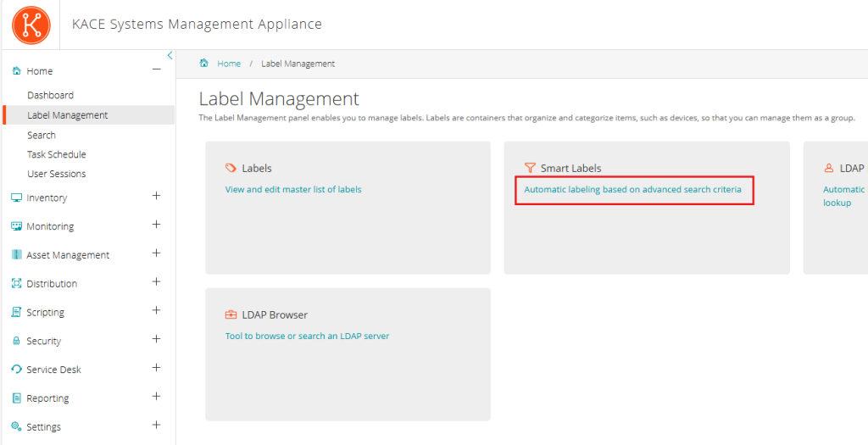
Task: Expand the Reporting section plus sign
Action: click(x=156, y=397)
